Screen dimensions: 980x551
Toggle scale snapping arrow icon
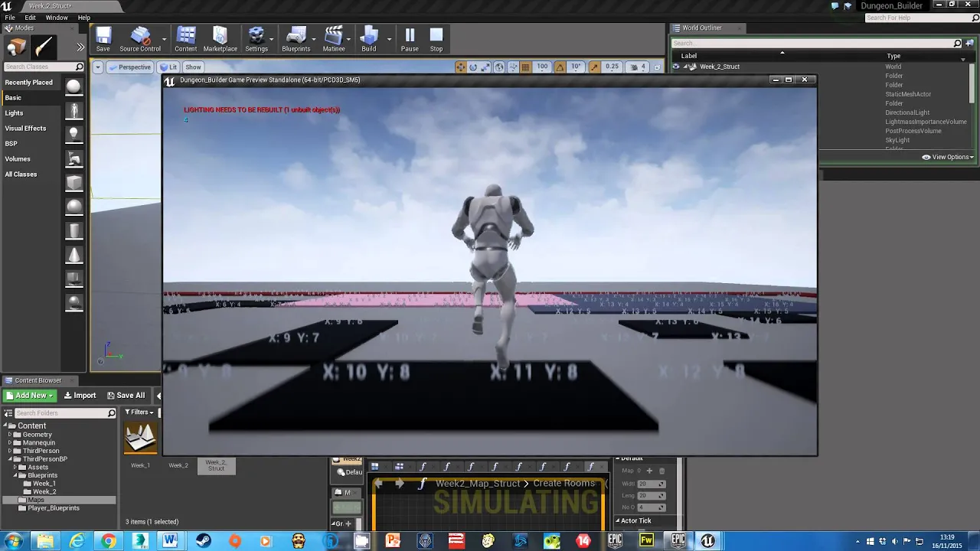point(595,67)
